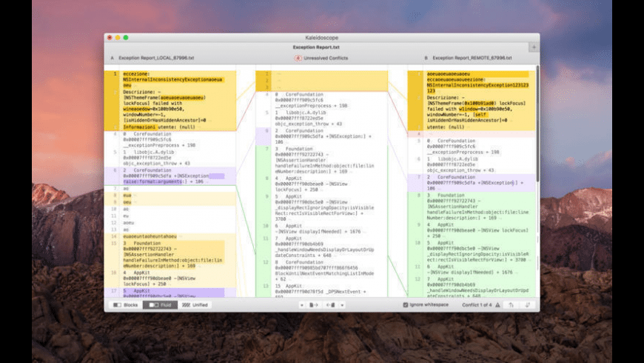This screenshot has height=363, width=644.
Task: Click '-[NSView displayIfNeeded] + 1676' in middle pane
Action: pyautogui.click(x=318, y=231)
